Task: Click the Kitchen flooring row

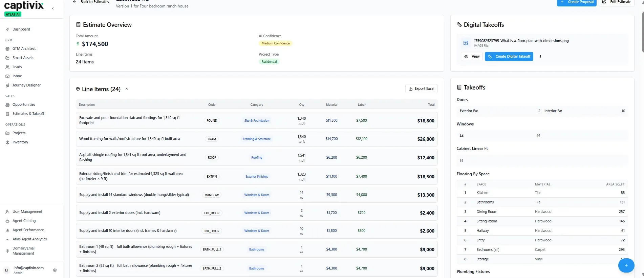Action: click(x=542, y=193)
